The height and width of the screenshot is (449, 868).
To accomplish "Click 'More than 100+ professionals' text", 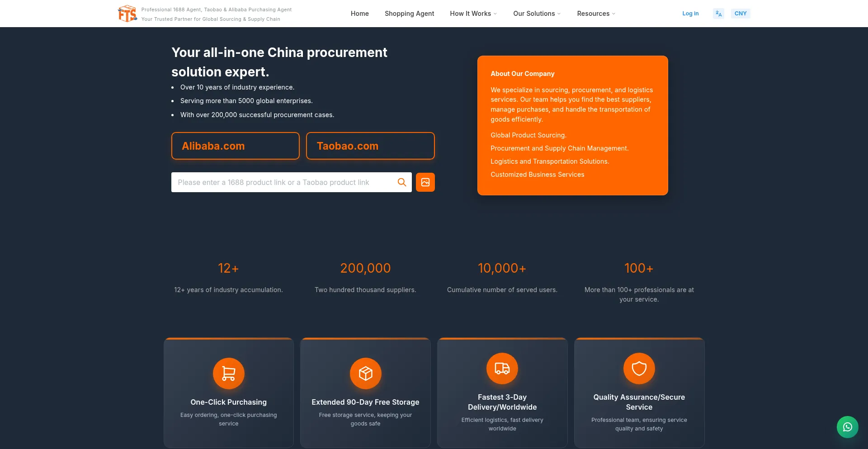I will 639,294.
